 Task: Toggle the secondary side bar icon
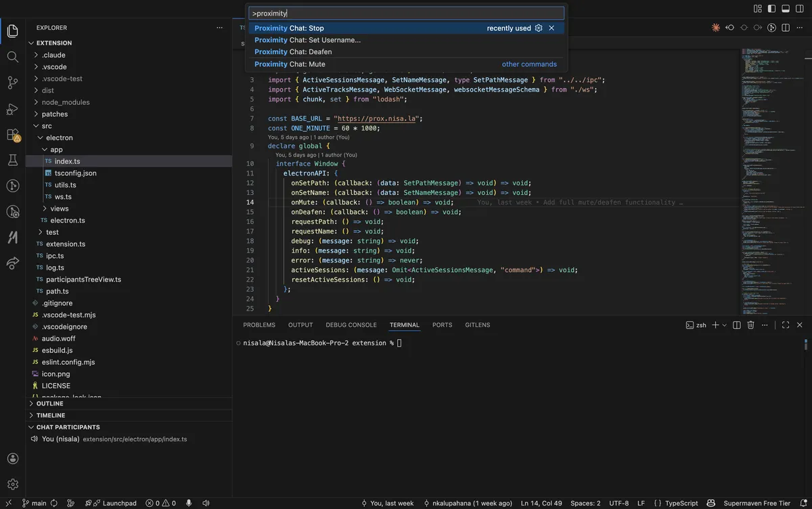click(x=800, y=8)
